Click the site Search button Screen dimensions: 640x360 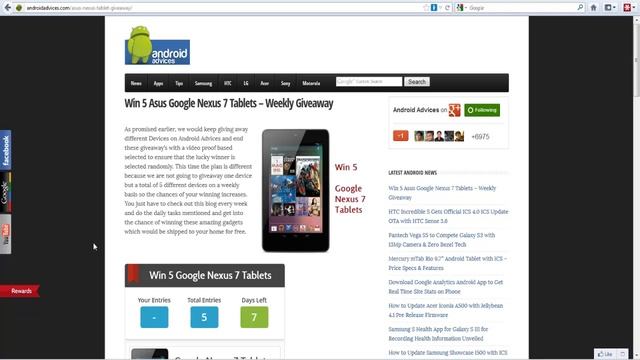coord(417,82)
